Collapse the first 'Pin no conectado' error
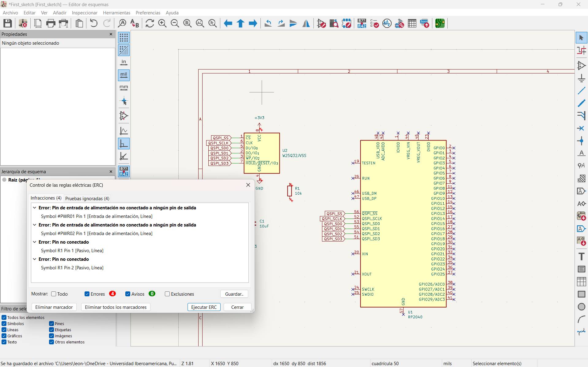 pos(35,242)
